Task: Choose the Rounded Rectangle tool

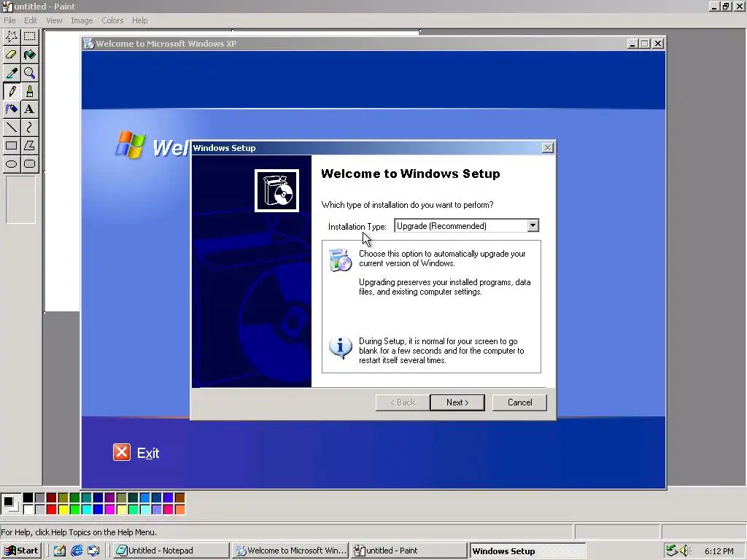Action: [29, 164]
